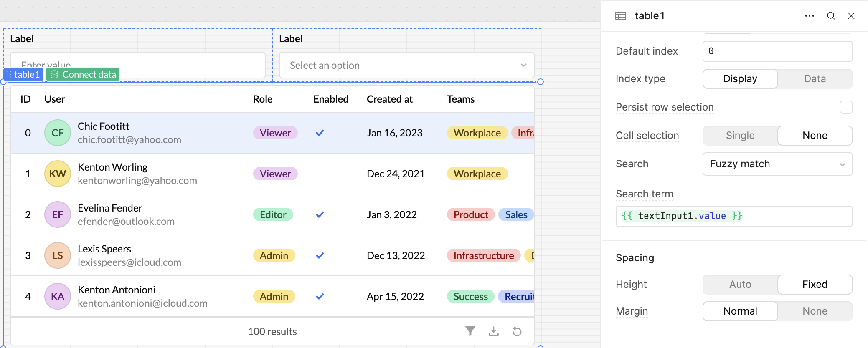Sort by the Created at column header
The image size is (868, 348).
click(389, 99)
